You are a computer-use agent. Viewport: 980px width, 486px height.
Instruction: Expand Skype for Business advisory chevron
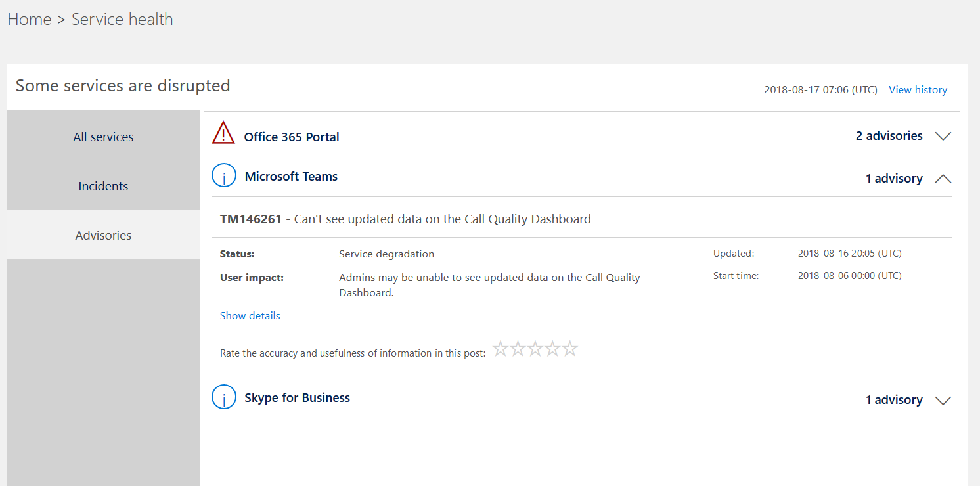click(943, 401)
